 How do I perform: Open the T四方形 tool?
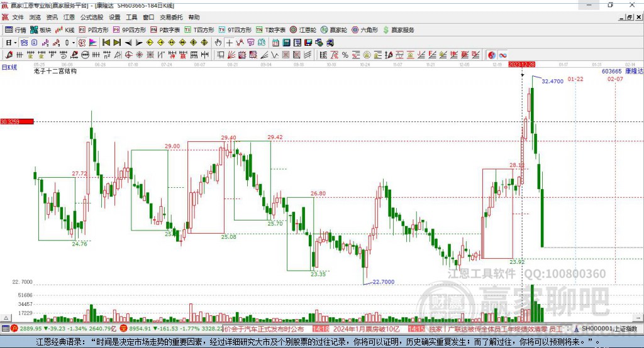199,30
